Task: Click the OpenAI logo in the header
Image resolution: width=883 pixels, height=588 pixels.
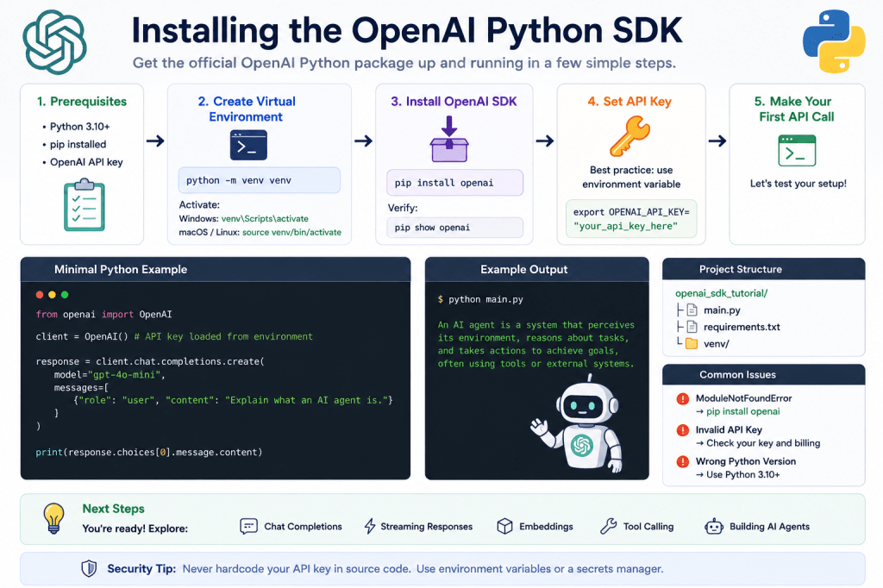Action: click(54, 42)
